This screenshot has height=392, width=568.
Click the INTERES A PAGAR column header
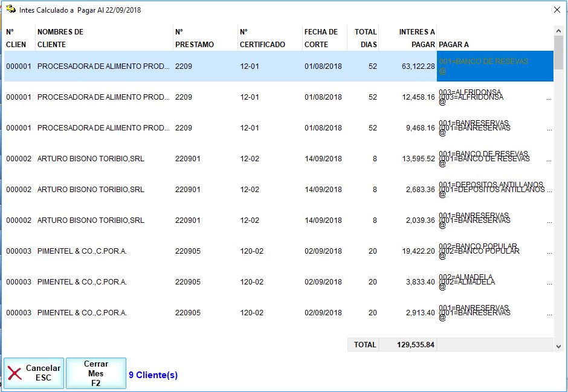tap(408, 38)
